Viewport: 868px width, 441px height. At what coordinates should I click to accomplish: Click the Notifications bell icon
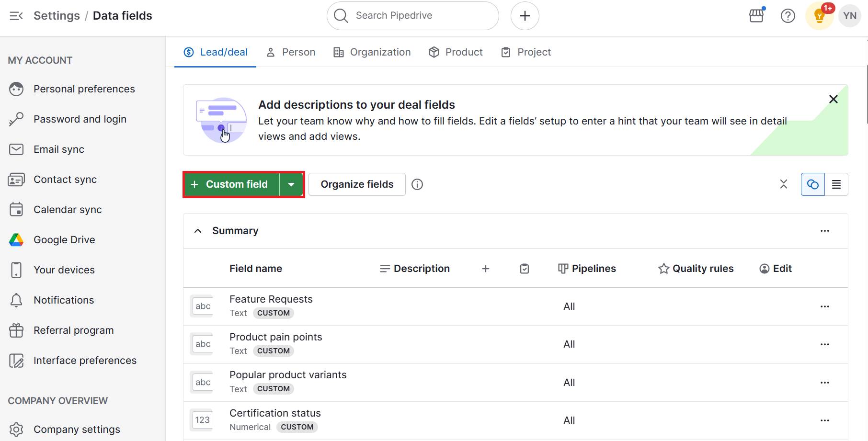click(16, 300)
